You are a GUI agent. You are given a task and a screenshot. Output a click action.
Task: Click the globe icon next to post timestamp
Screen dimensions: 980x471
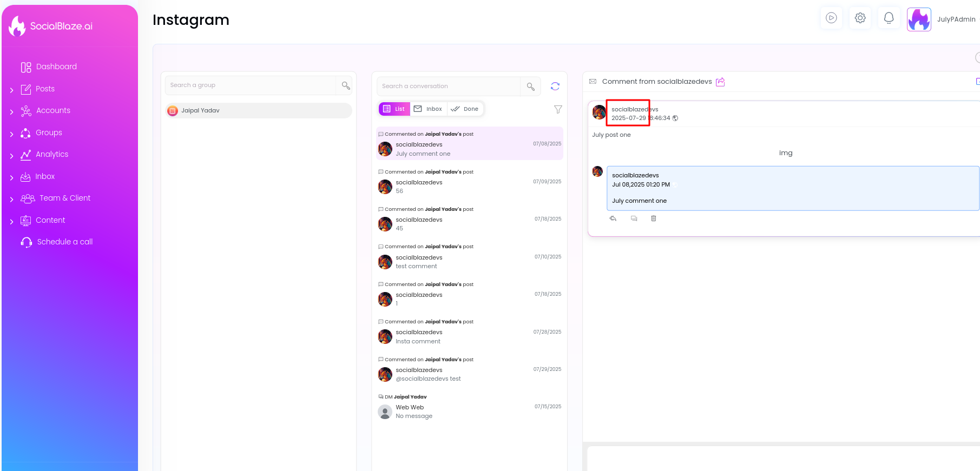(x=675, y=118)
